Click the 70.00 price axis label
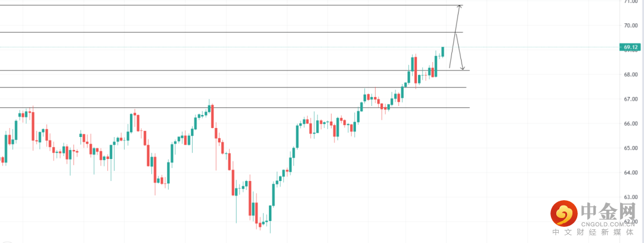Viewport: 644px width, 243px height. click(x=630, y=26)
